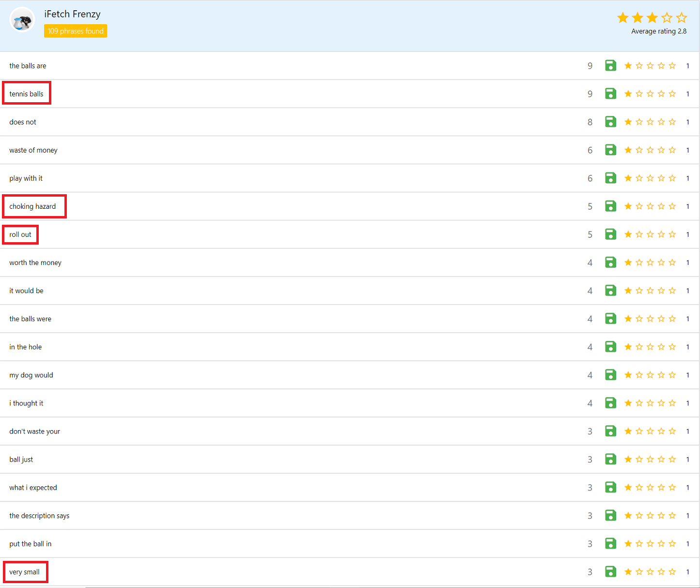Click the 'waste of money' phrase text
Screen dimensions: 700x588
tap(33, 150)
